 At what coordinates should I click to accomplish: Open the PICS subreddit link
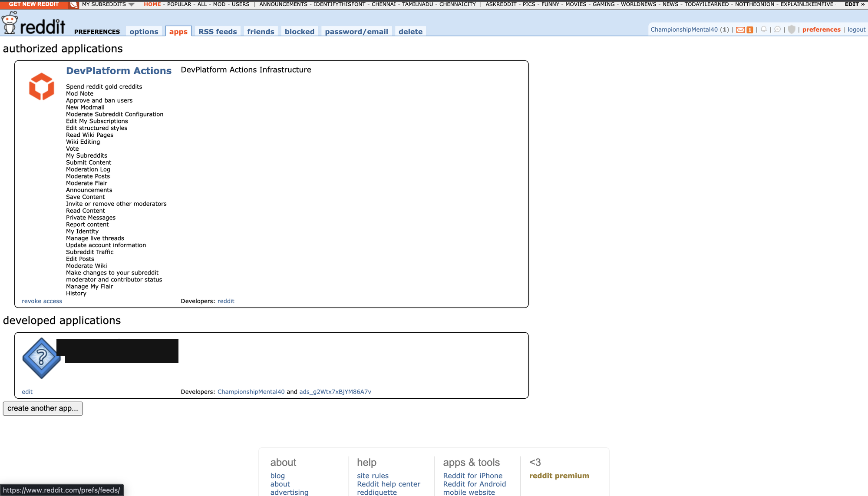[x=529, y=4]
